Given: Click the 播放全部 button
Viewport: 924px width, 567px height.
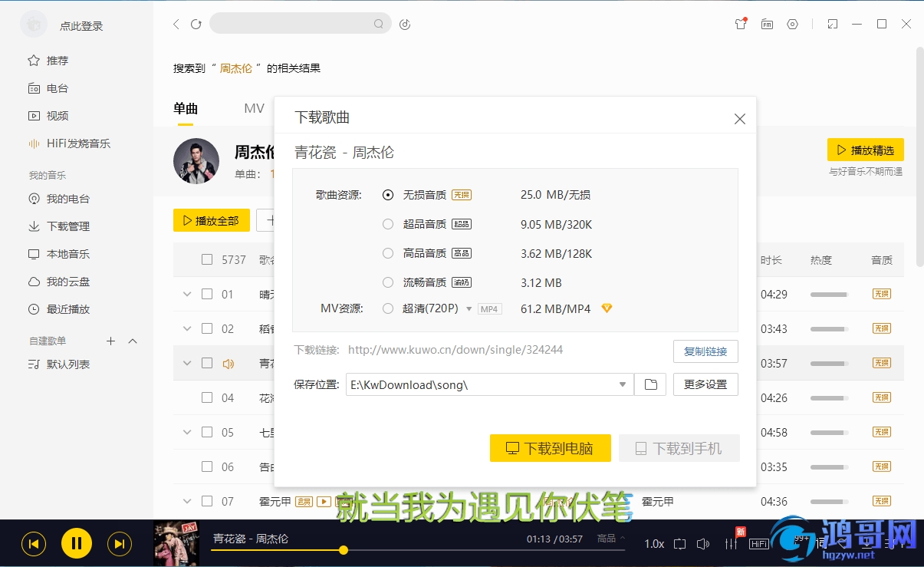Looking at the screenshot, I should (x=212, y=220).
